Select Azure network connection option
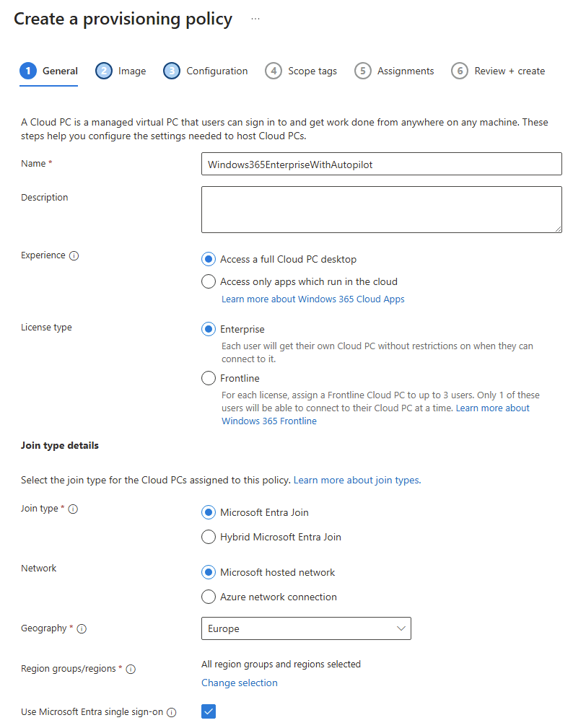 [x=209, y=597]
